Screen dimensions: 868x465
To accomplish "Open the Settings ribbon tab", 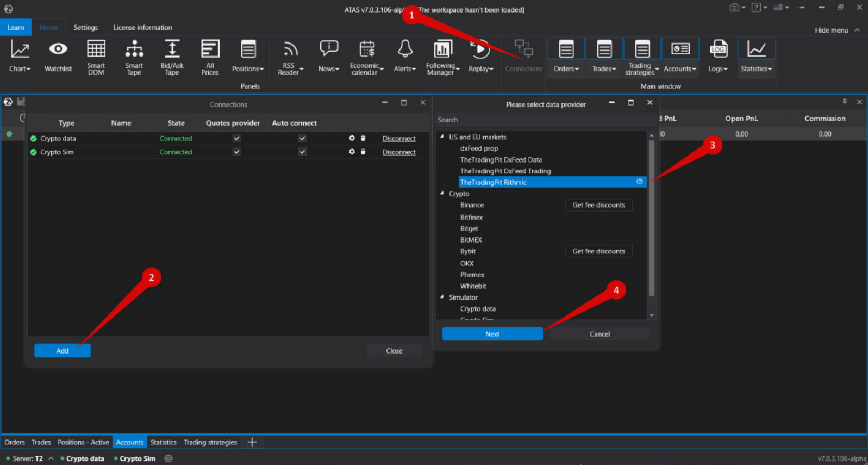I will (86, 27).
